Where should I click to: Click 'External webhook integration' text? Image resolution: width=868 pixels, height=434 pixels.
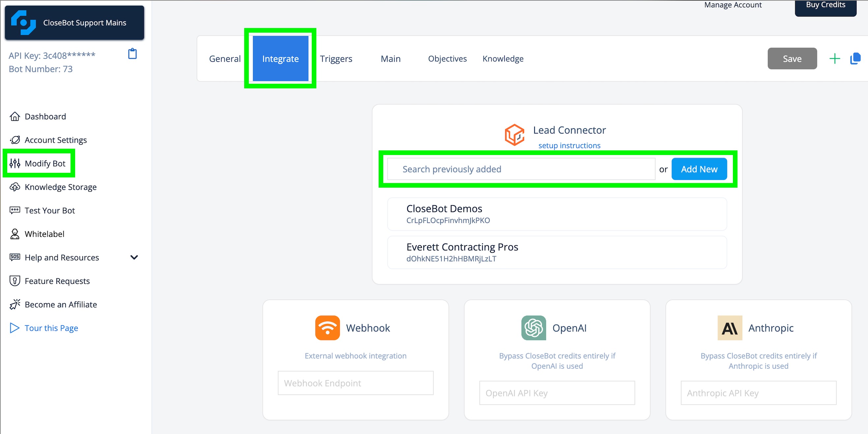tap(355, 356)
